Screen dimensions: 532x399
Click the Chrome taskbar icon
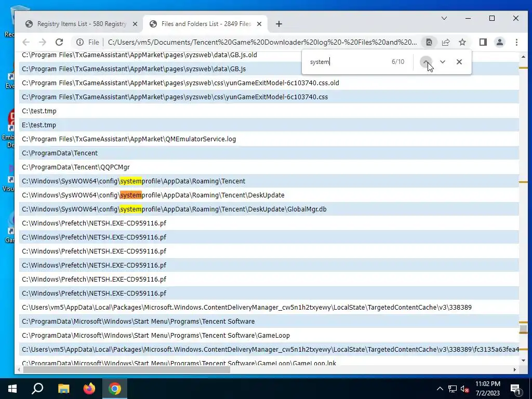tap(115, 389)
